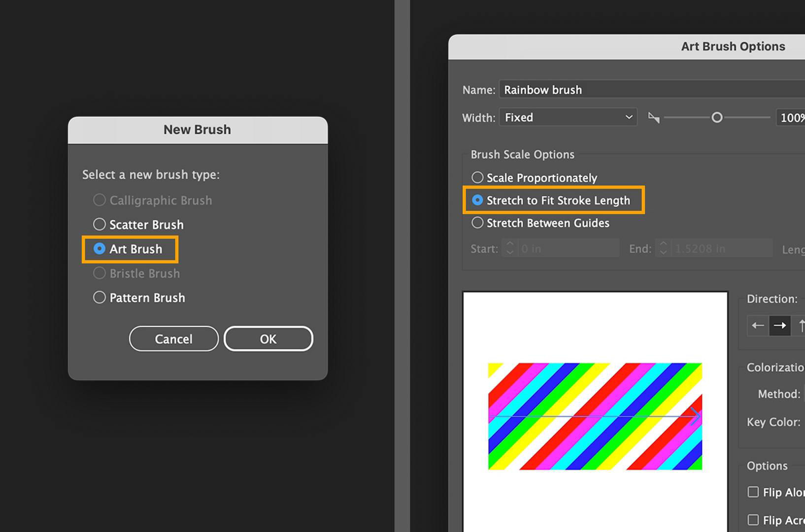Click the End value stepper arrows
Viewport: 805px width, 532px height.
(x=663, y=249)
